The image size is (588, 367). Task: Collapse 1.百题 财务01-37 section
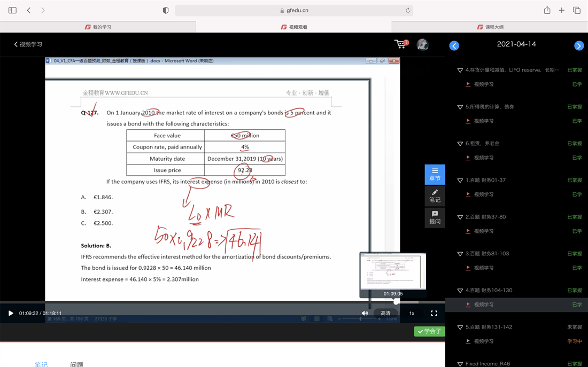point(460,181)
